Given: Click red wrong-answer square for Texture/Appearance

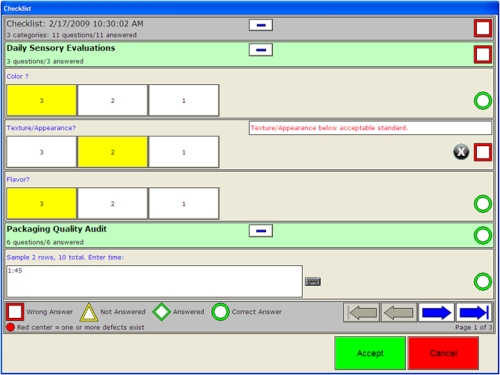Looking at the screenshot, I should pyautogui.click(x=483, y=152).
